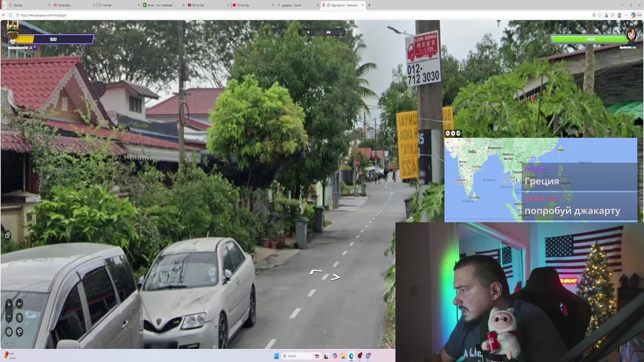Open the Microsoft Edge taskbar icon
644x362 pixels.
[351, 356]
